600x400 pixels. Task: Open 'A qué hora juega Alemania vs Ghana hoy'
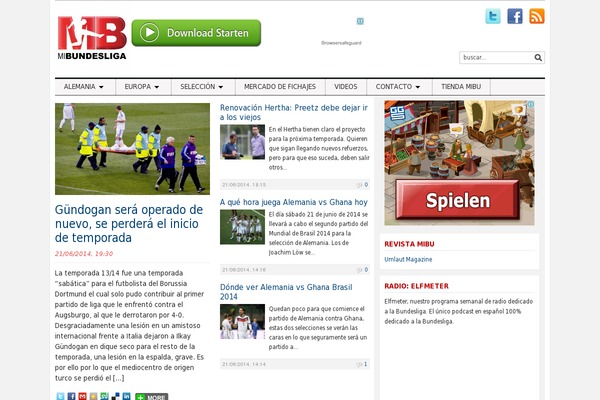293,202
